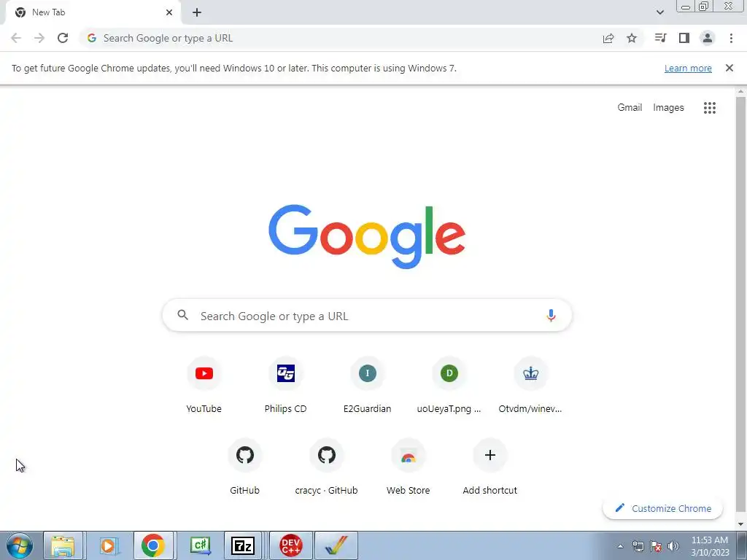This screenshot has width=747, height=560.
Task: Launch Windows Media Player from taskbar
Action: click(108, 545)
